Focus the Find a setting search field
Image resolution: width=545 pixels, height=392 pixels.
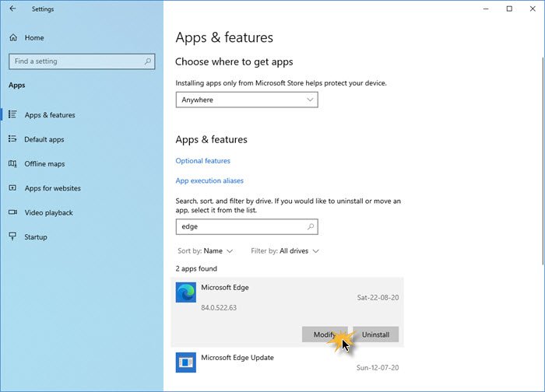(x=82, y=61)
